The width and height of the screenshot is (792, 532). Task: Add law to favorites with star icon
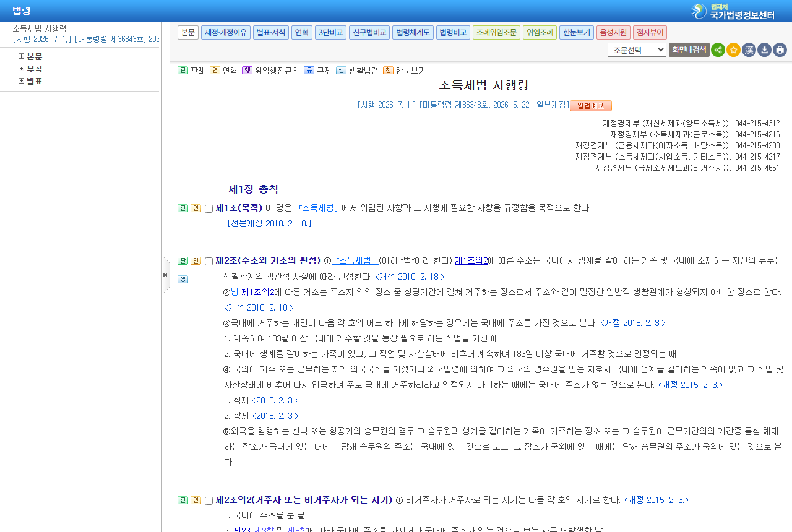tap(733, 50)
